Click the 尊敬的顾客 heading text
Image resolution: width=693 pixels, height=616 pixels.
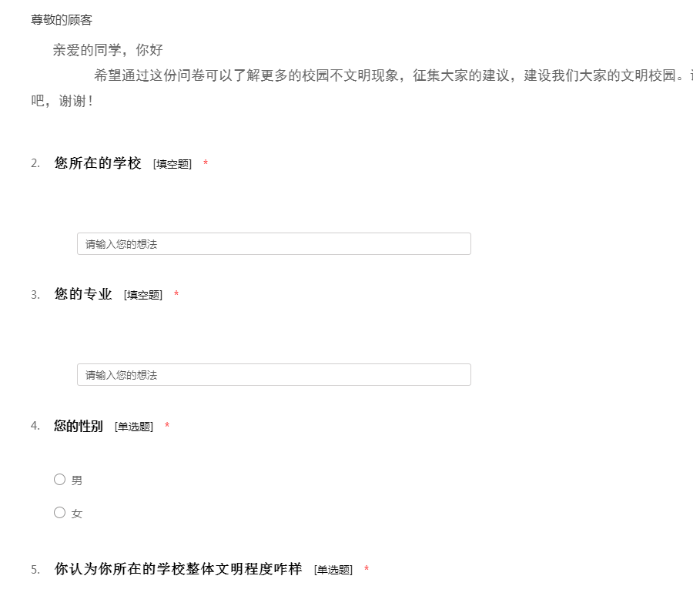(62, 20)
